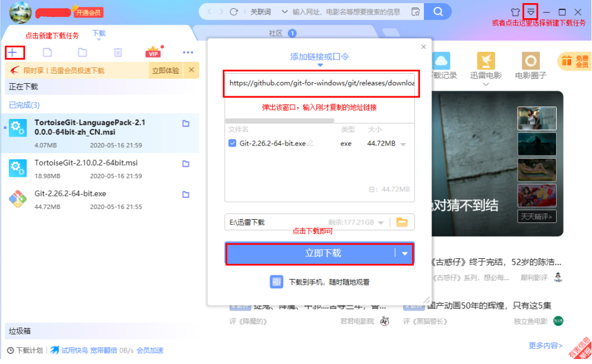The width and height of the screenshot is (592, 364).
Task: Open folder for Git-2.26.2-64-bit.exe download
Action: [186, 195]
